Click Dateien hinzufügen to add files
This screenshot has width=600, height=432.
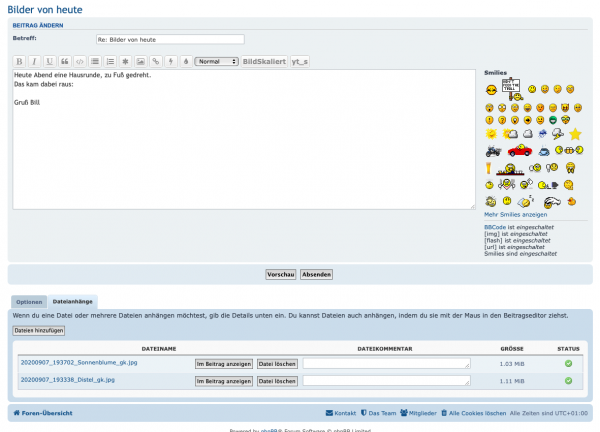pyautogui.click(x=39, y=330)
